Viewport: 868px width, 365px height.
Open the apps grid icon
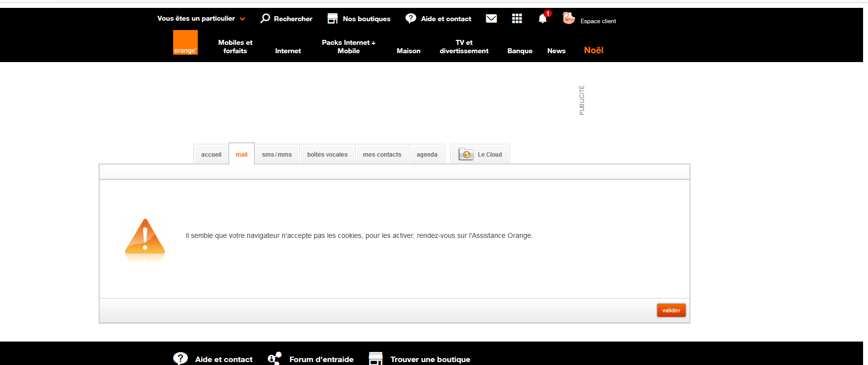tap(517, 18)
